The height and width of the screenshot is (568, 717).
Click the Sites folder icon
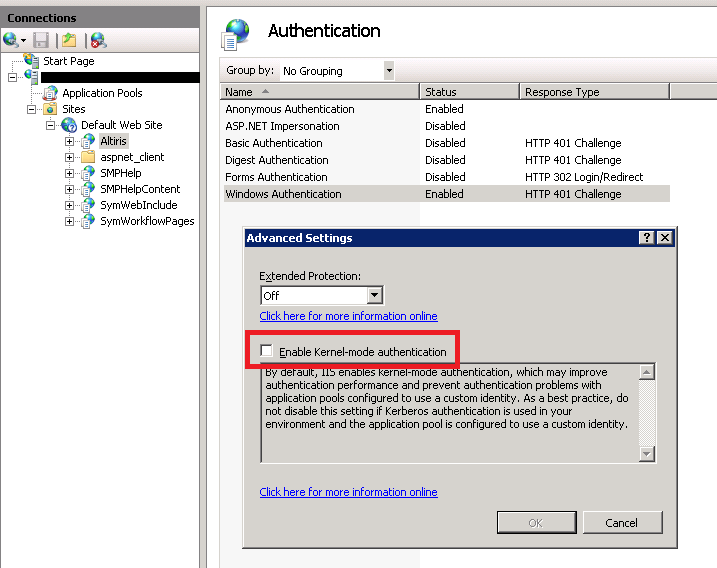pyautogui.click(x=50, y=109)
